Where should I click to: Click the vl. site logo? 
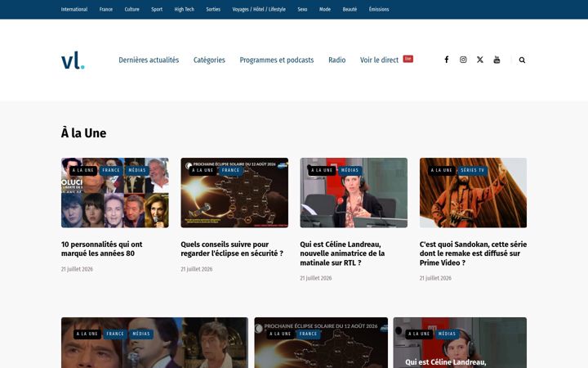click(x=73, y=61)
